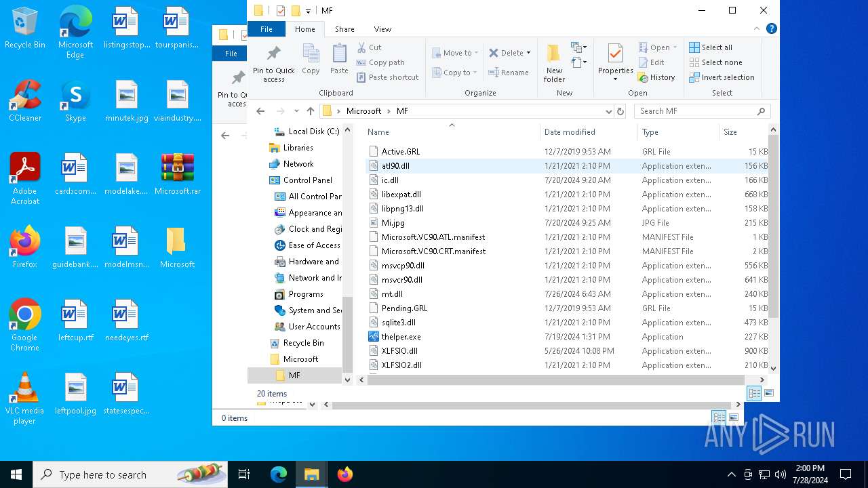Open the CCleaner desktop shortcut
This screenshot has width=868, height=488.
tap(25, 102)
